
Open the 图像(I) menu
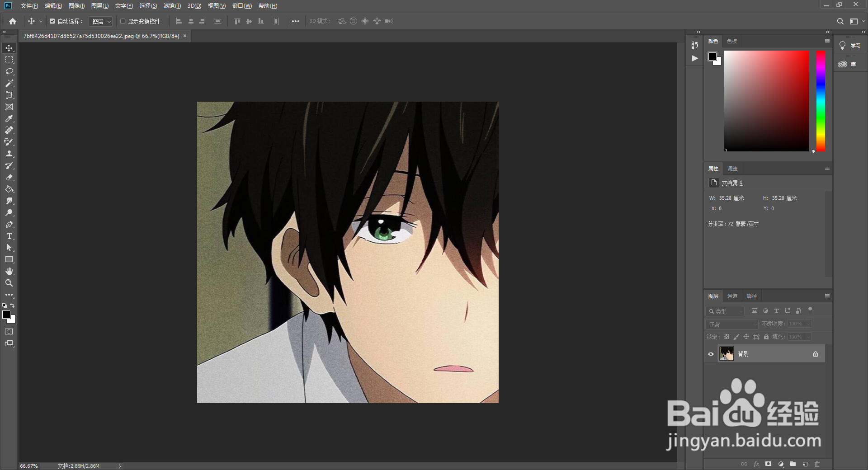point(77,6)
